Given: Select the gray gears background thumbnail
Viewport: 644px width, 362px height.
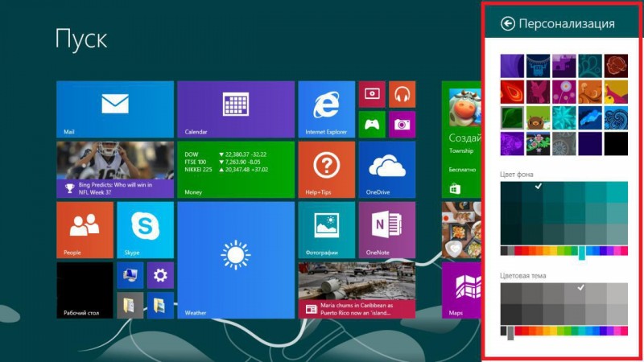Looking at the screenshot, I should point(564,144).
